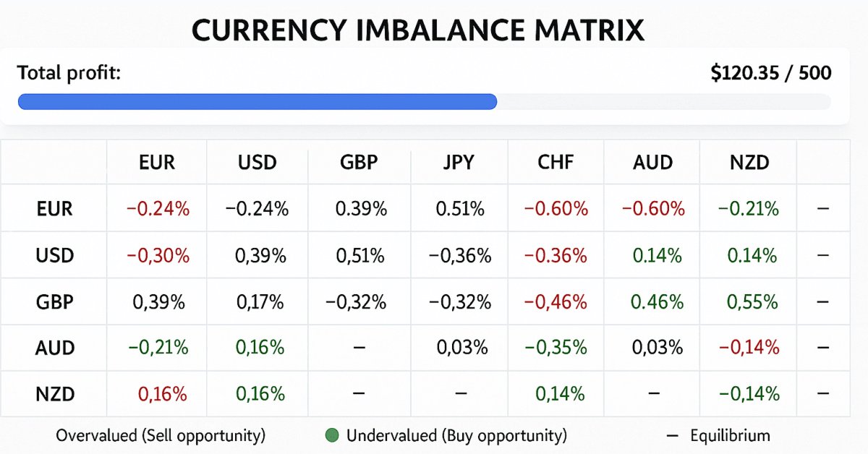Click the green Undervalued legend dot
Viewport: 868px width, 454px height.
[332, 436]
